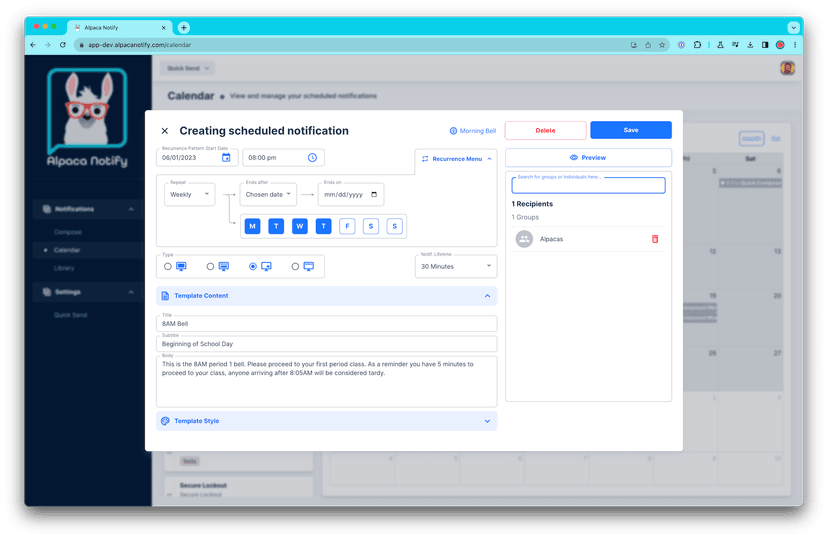
Task: Open Quick Send under Settings sidebar
Action: tap(70, 315)
